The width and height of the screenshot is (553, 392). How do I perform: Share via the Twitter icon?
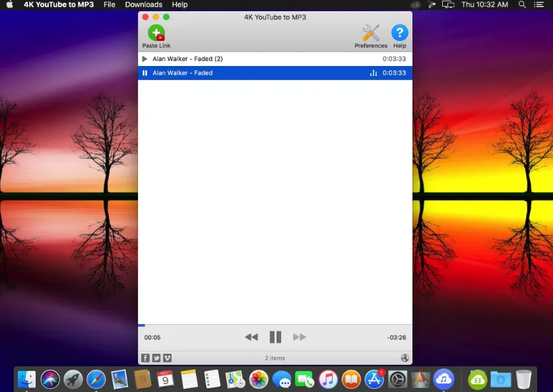click(x=156, y=358)
